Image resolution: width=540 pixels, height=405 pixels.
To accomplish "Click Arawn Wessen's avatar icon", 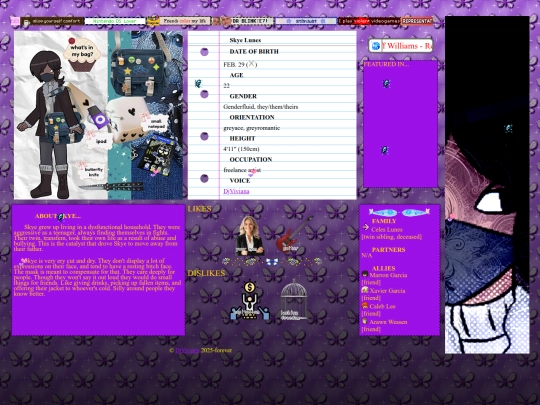I will [365, 321].
